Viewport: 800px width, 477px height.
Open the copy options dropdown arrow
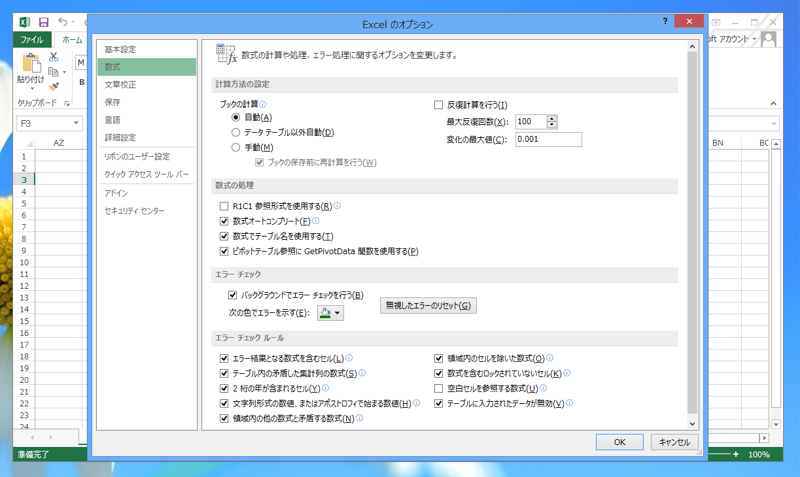click(x=64, y=72)
